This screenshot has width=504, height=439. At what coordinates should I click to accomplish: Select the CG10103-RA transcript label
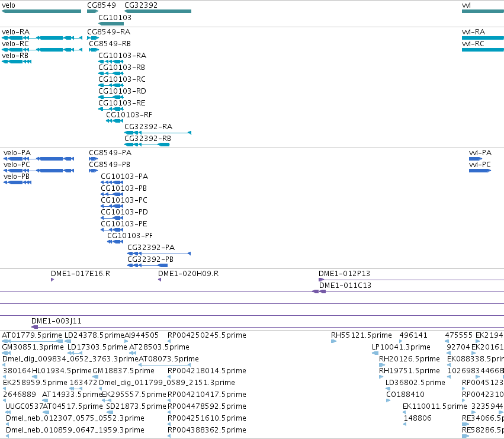click(x=122, y=56)
